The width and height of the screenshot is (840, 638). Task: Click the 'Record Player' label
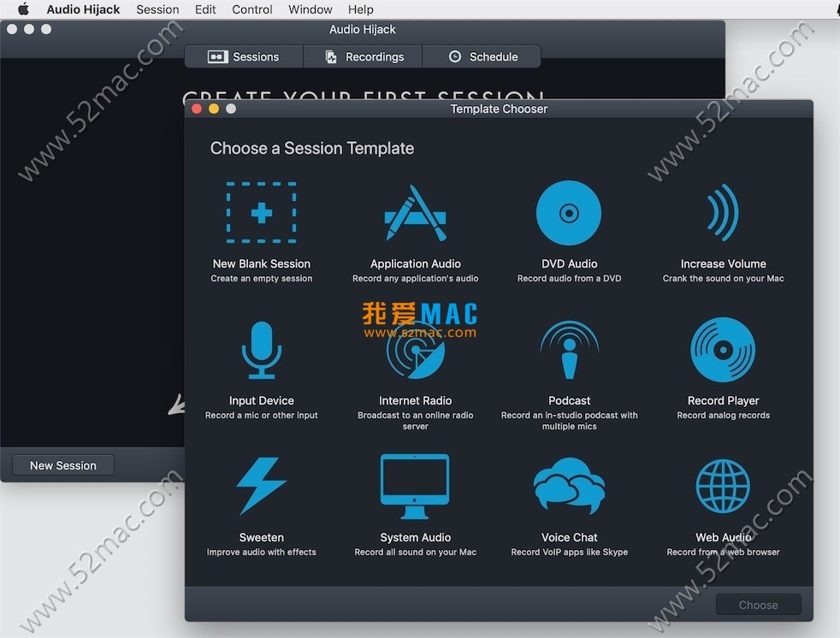click(x=723, y=400)
